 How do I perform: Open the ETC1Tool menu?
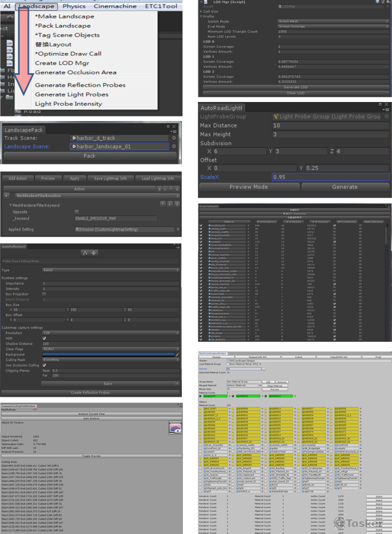click(x=161, y=6)
